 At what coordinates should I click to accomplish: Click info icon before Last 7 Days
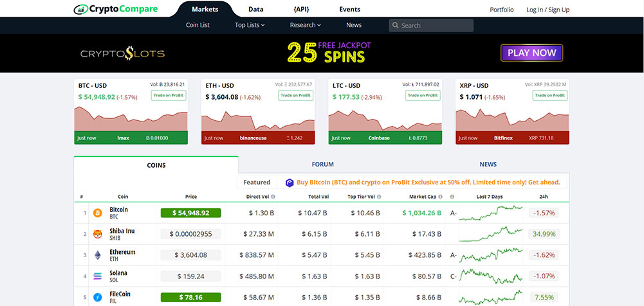pos(452,197)
